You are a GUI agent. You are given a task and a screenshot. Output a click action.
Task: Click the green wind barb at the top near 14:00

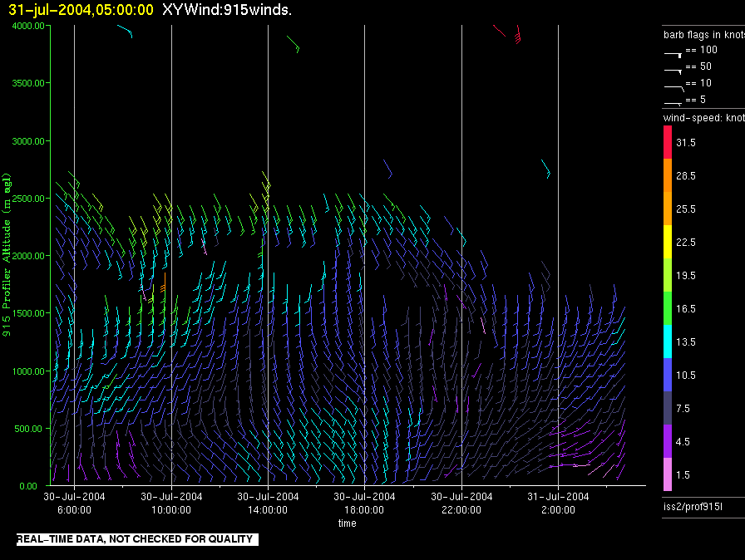294,44
